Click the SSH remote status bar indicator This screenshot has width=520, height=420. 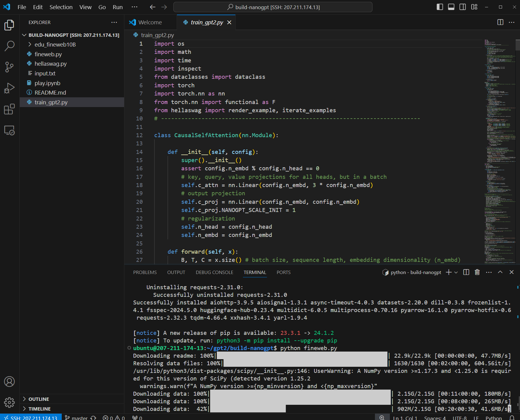tap(31, 418)
